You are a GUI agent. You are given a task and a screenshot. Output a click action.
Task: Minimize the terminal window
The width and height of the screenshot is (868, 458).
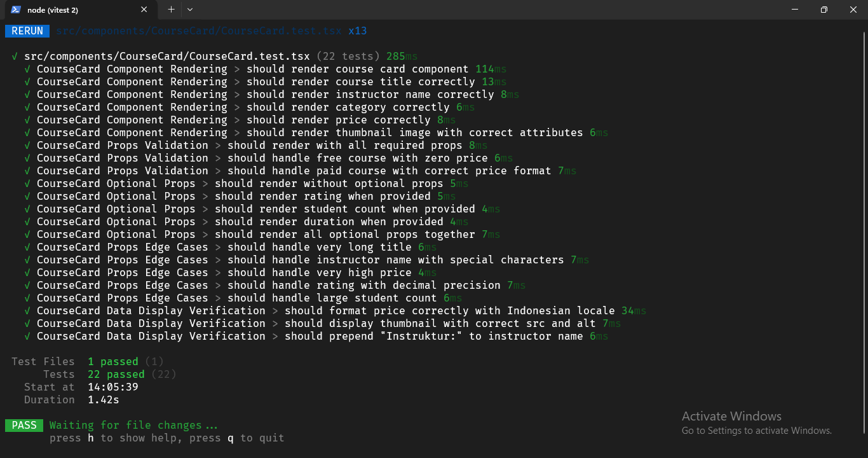(x=794, y=10)
